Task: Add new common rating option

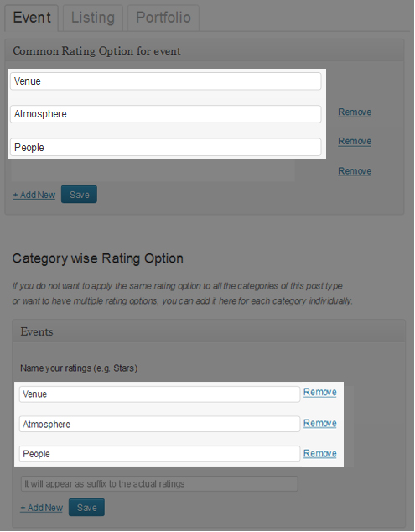Action: click(x=34, y=195)
